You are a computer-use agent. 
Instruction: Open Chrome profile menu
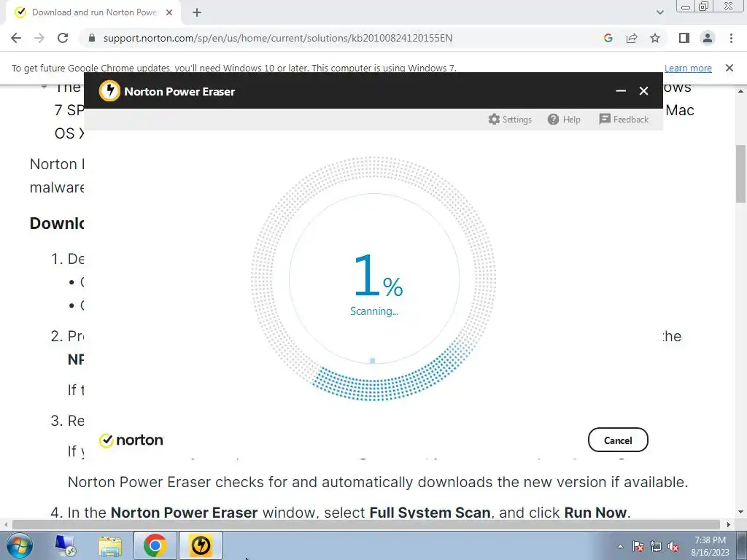[708, 38]
